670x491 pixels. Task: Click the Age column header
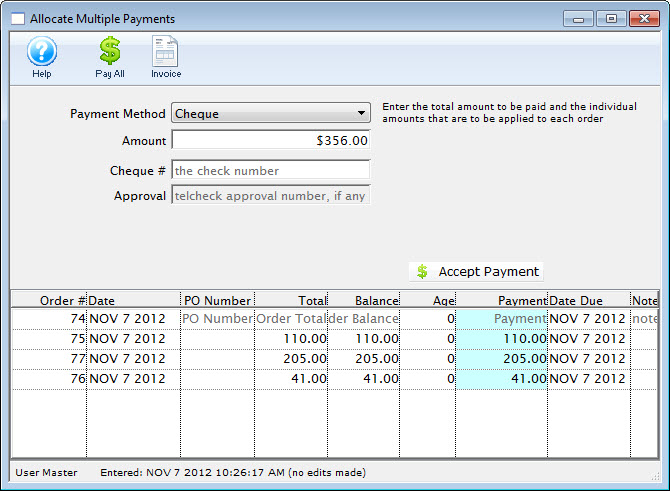[428, 300]
